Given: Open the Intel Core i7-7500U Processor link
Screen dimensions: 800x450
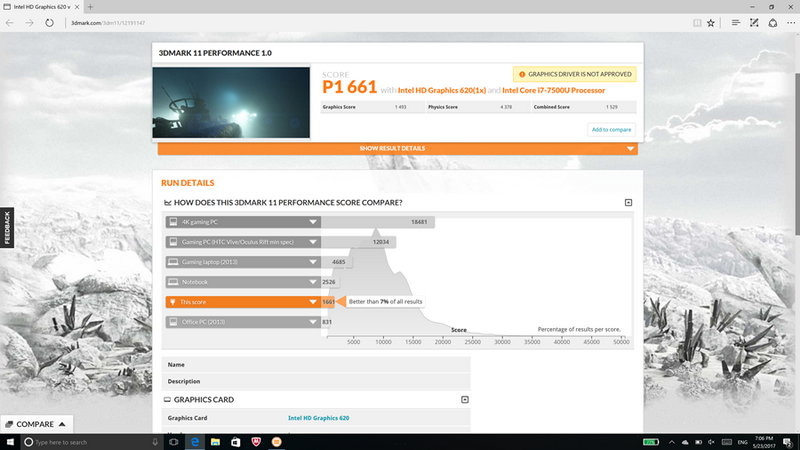Looking at the screenshot, I should [554, 90].
